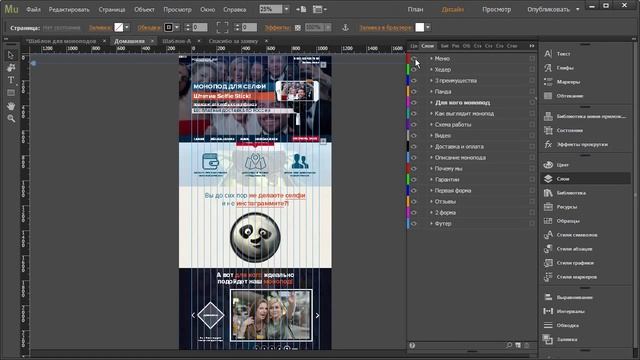Select the Text tool in left toolbar
This screenshot has width=640, height=360.
[x=11, y=80]
